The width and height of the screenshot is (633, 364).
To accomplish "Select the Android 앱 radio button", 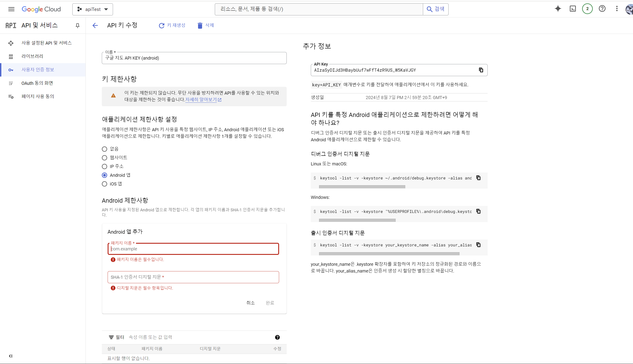I will (x=104, y=175).
